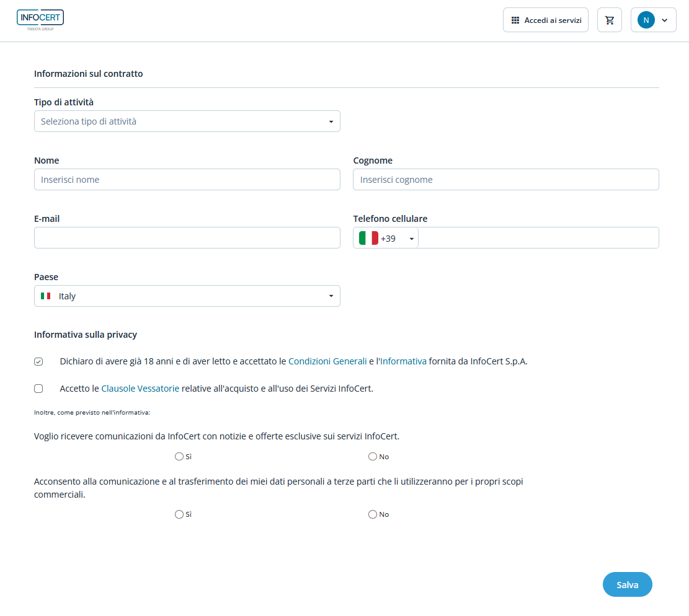Image resolution: width=689 pixels, height=616 pixels.
Task: Expand the +39 phone prefix selector
Action: 411,239
